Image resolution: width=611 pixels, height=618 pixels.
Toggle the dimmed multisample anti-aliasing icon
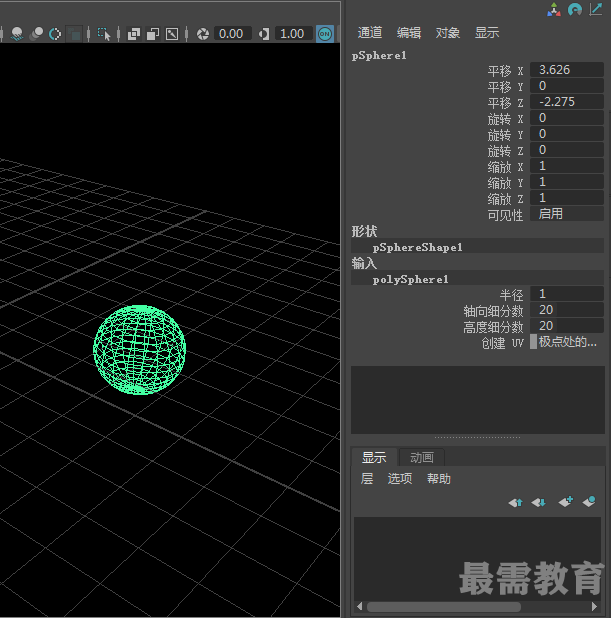coord(74,34)
